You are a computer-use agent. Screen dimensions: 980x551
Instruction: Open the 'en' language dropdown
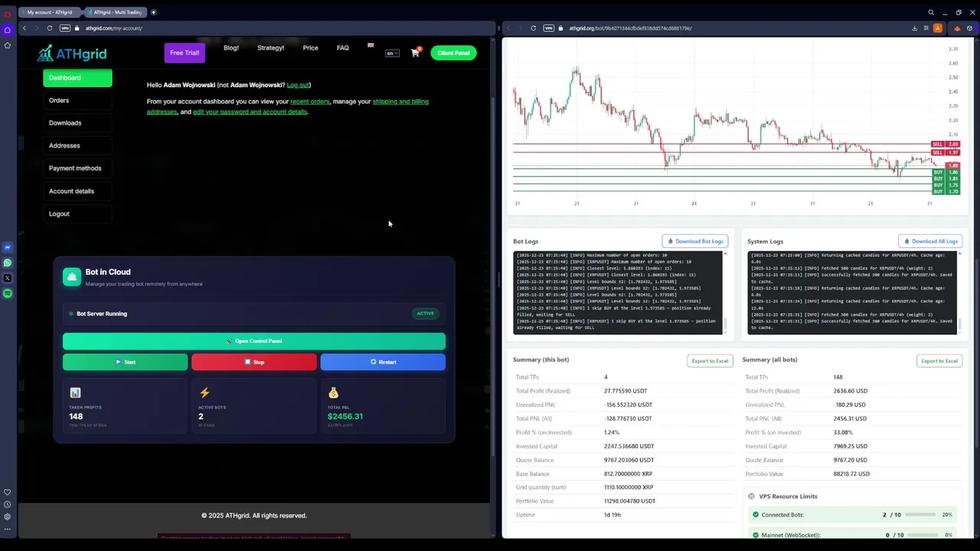coord(392,53)
